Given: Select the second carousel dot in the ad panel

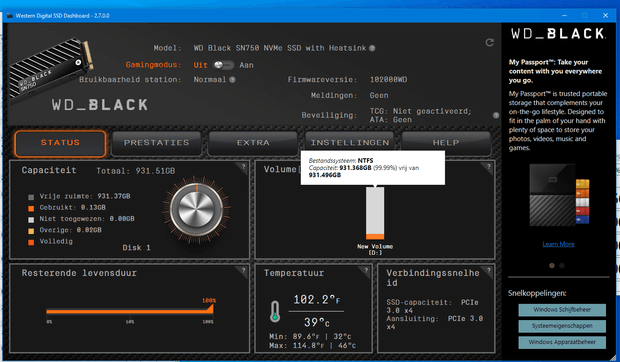Looking at the screenshot, I should click(x=562, y=266).
